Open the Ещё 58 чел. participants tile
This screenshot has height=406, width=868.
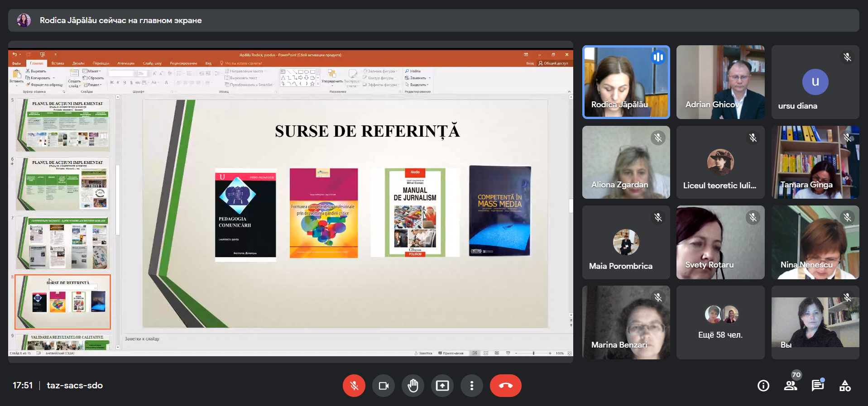coord(720,322)
